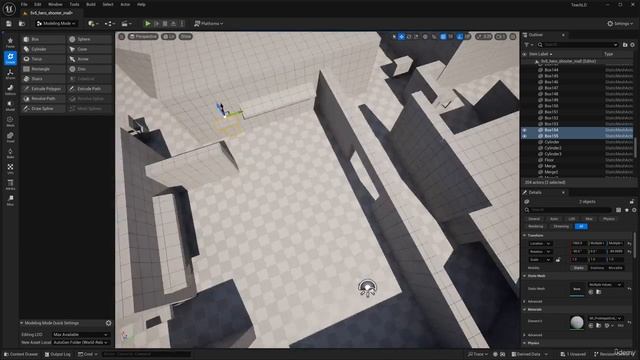Set Mobility to Movable
The image size is (640, 360).
coord(616,268)
